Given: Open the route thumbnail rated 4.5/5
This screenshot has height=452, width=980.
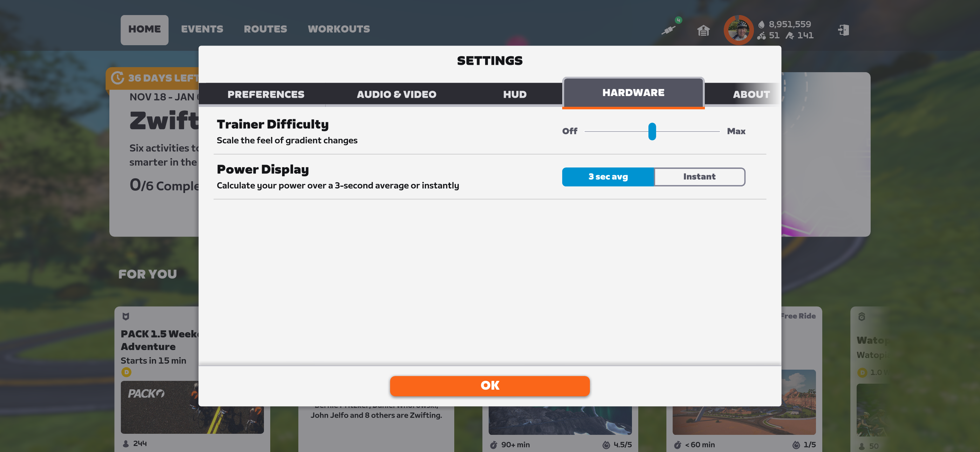Looking at the screenshot, I should pyautogui.click(x=560, y=420).
